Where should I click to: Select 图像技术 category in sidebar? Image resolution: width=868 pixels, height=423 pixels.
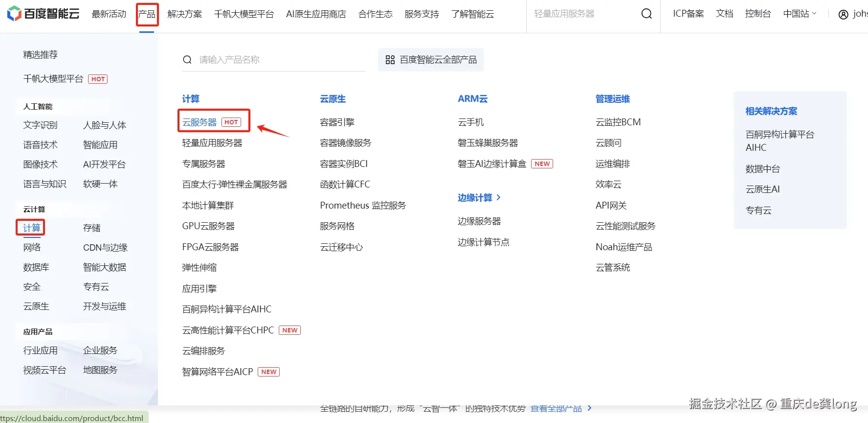pos(41,164)
